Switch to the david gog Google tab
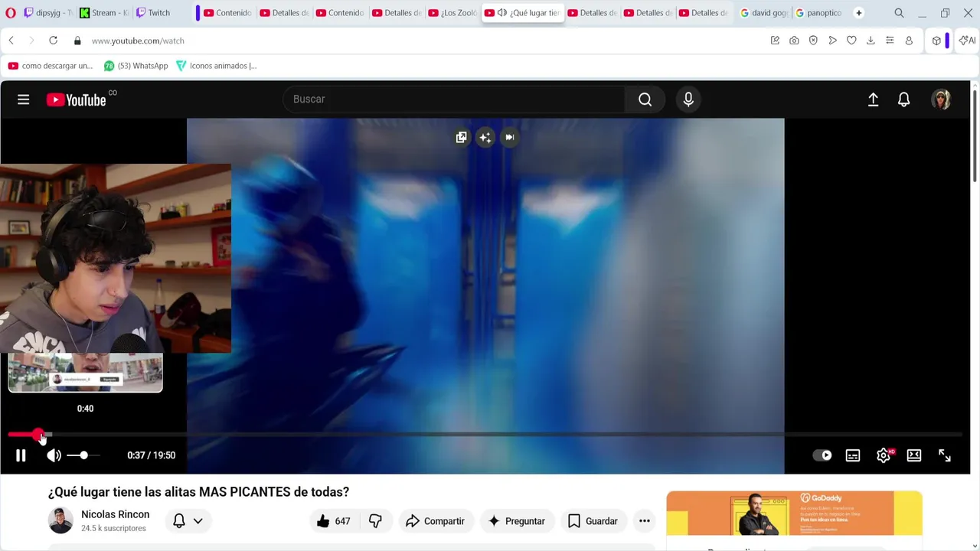The width and height of the screenshot is (980, 551). click(764, 13)
